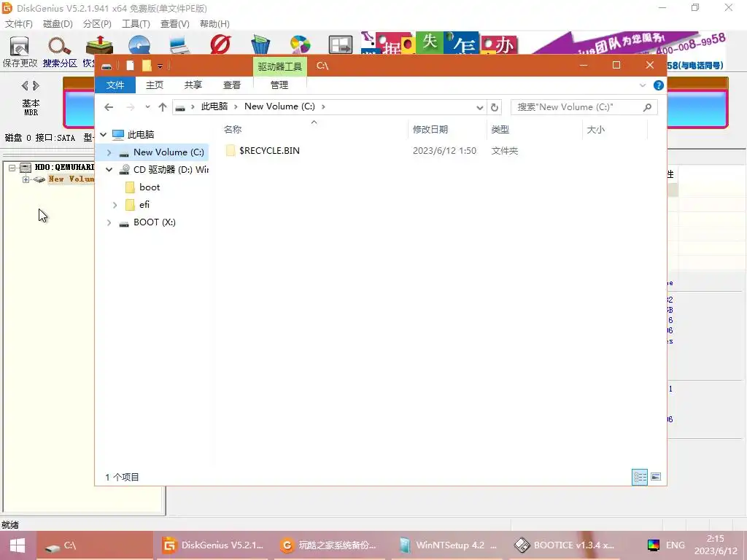Viewport: 747px width, 560px height.
Task: Open the 文件 tab in the Explorer ribbon
Action: click(115, 85)
